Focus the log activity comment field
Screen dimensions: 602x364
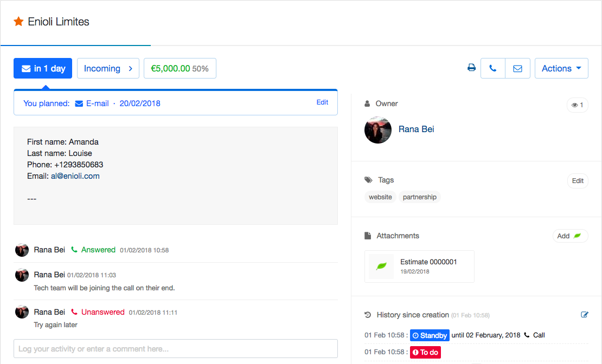click(175, 349)
